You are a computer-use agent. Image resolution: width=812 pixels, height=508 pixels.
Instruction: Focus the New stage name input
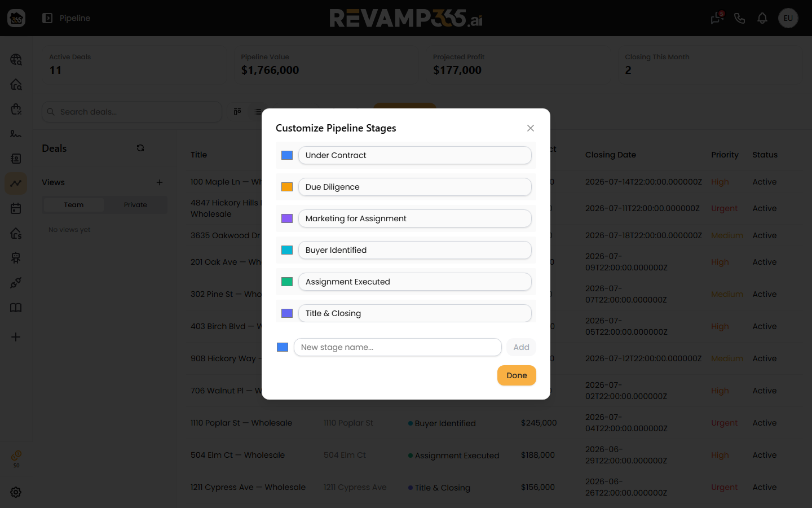398,347
